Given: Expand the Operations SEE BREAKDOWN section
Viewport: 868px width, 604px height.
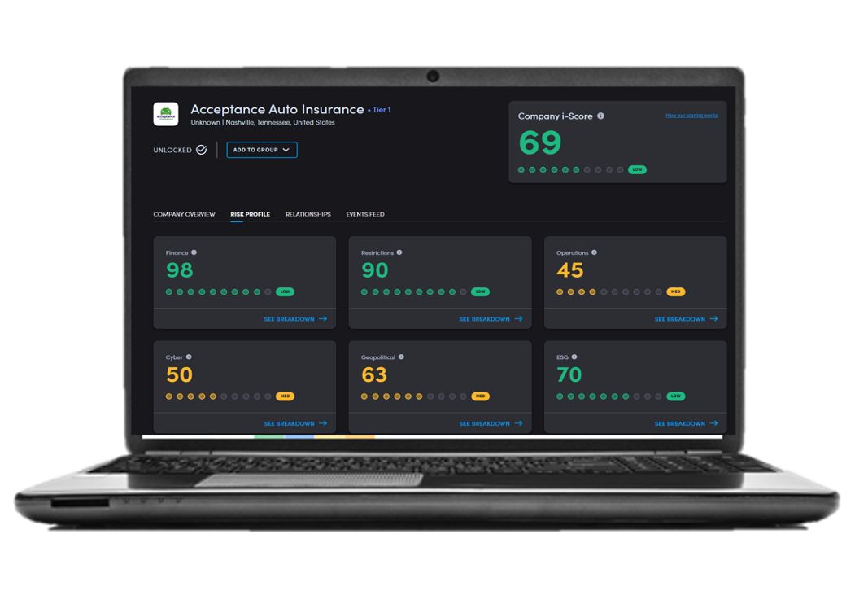Looking at the screenshot, I should coord(681,319).
